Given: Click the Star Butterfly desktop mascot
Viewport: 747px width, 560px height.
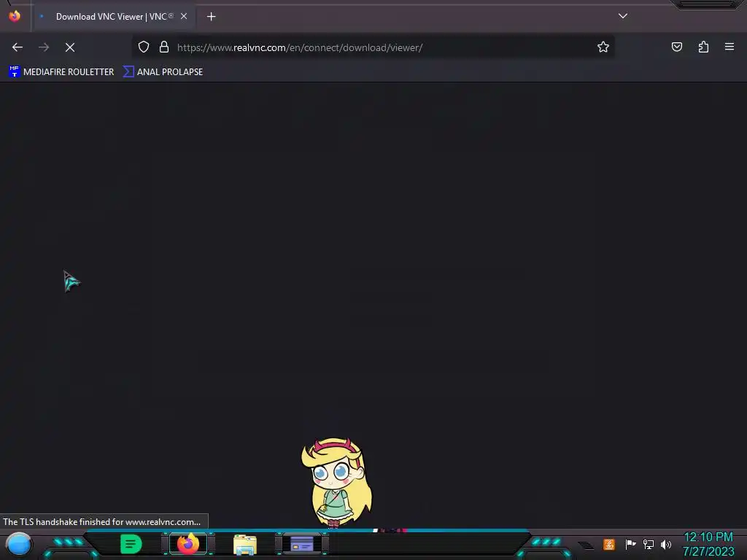Looking at the screenshot, I should [336, 483].
